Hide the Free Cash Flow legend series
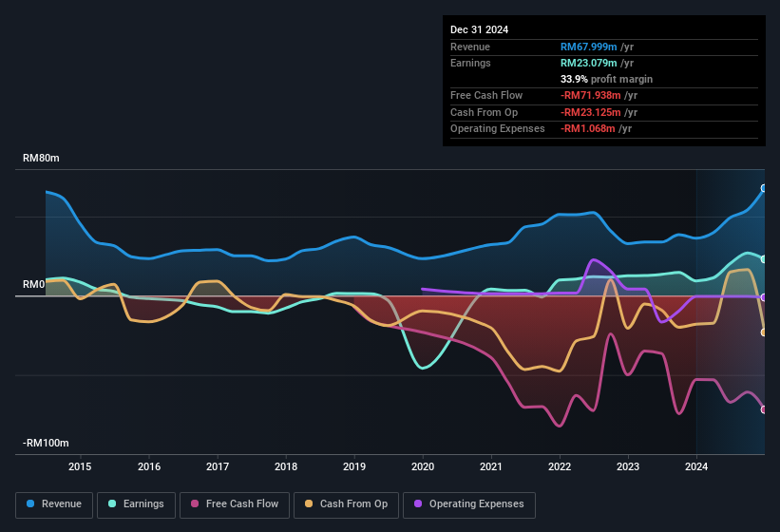The width and height of the screenshot is (780, 532). [x=234, y=504]
